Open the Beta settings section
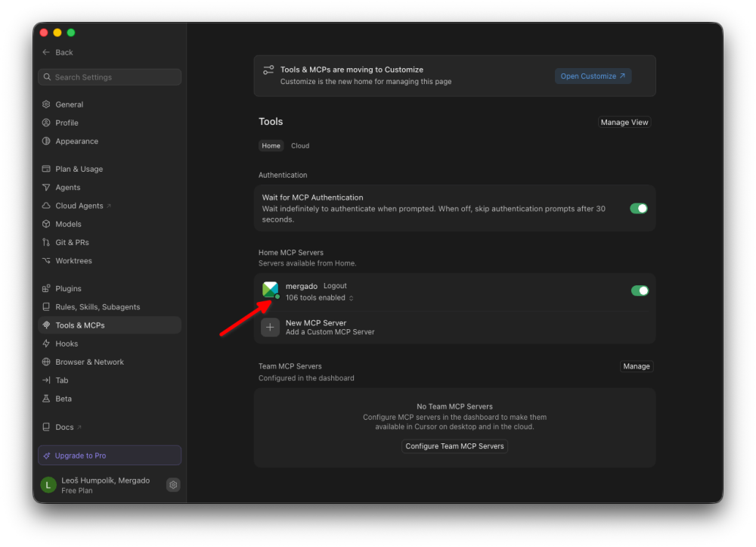This screenshot has width=756, height=547. pos(110,399)
